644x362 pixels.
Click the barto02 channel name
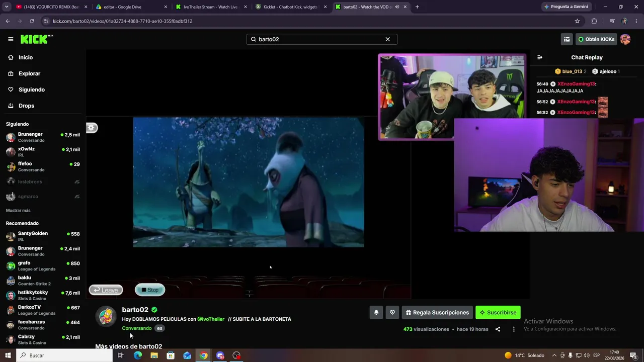pos(135,310)
